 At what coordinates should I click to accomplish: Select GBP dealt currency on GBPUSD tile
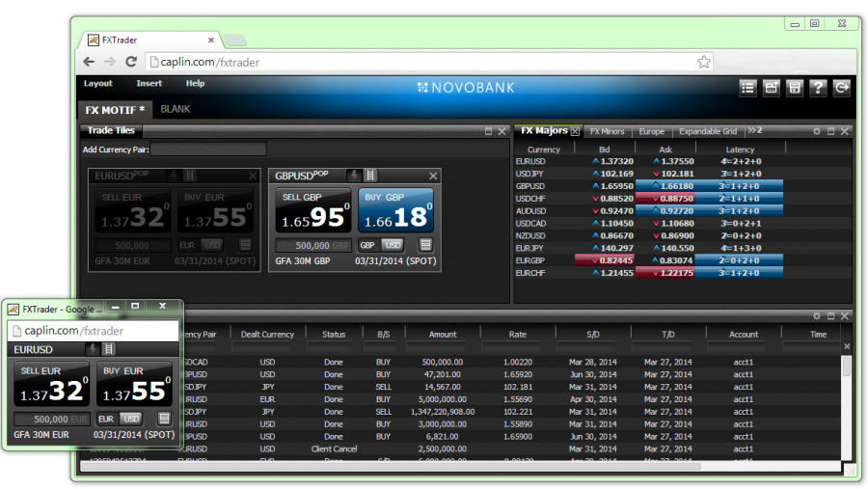tap(367, 245)
